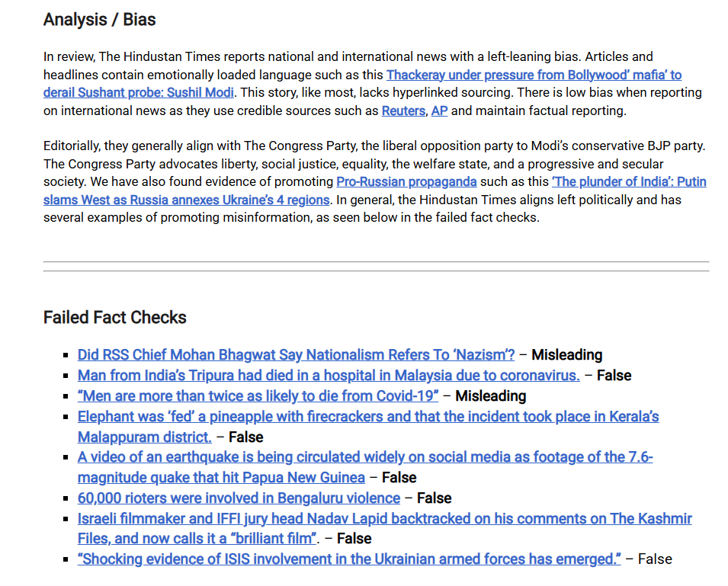Open the AP source link
Image resolution: width=728 pixels, height=586 pixels.
pos(439,111)
